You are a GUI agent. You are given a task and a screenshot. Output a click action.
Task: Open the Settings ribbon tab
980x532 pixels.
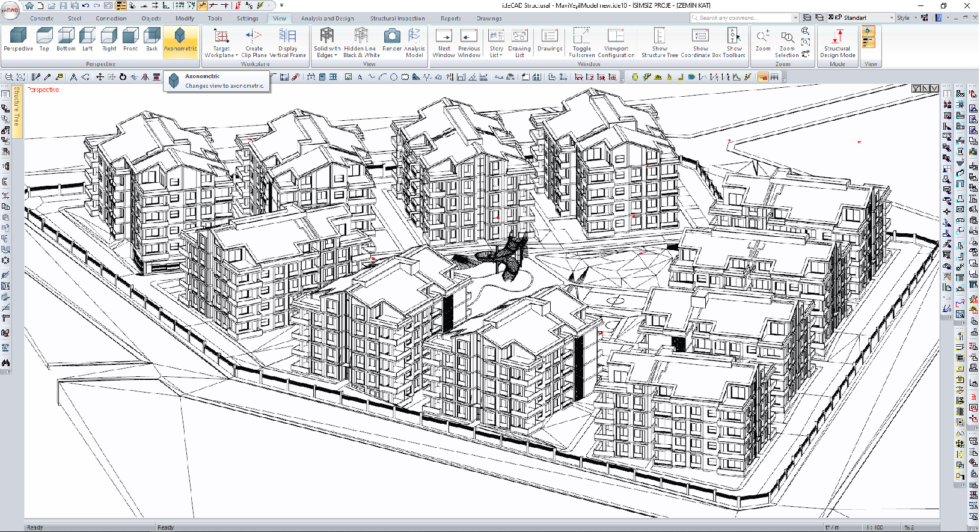[247, 18]
